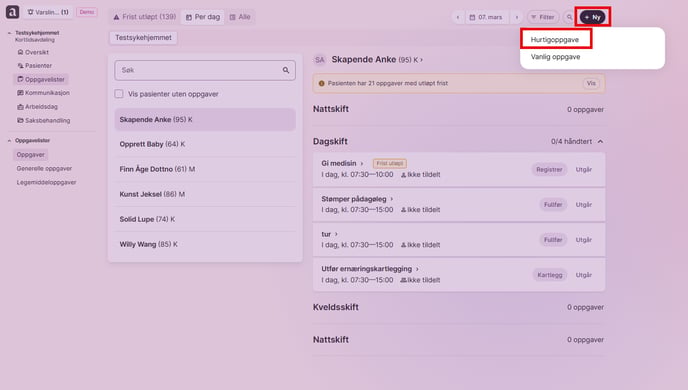This screenshot has width=688, height=390.
Task: Click Registrer for Gi medisin
Action: [549, 169]
